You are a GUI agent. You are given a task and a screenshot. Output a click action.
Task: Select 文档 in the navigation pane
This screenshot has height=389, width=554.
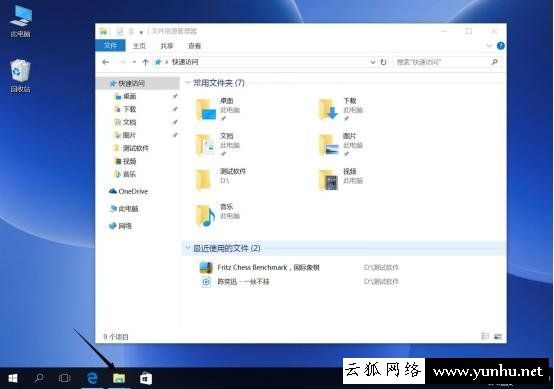pyautogui.click(x=130, y=122)
